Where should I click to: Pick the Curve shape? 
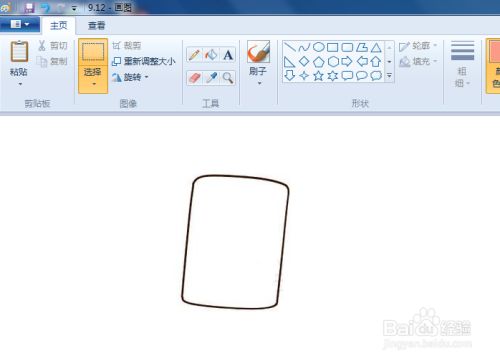pyautogui.click(x=304, y=47)
